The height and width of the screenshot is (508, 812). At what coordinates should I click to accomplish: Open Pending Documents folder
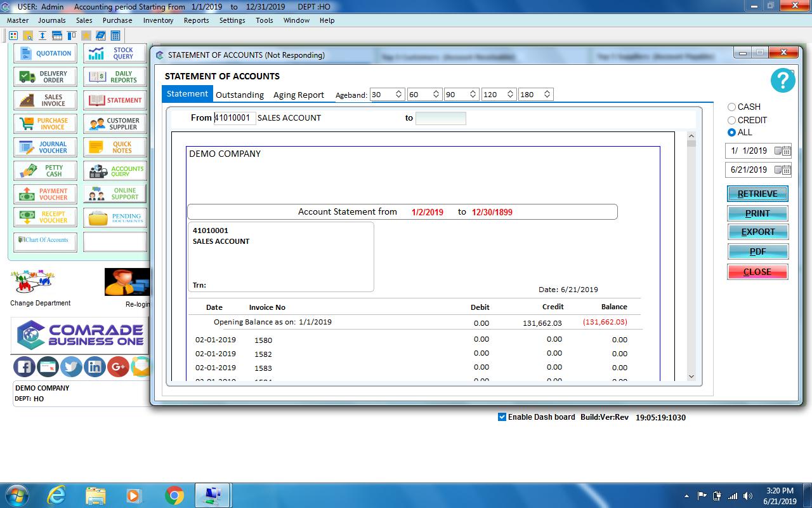point(115,217)
